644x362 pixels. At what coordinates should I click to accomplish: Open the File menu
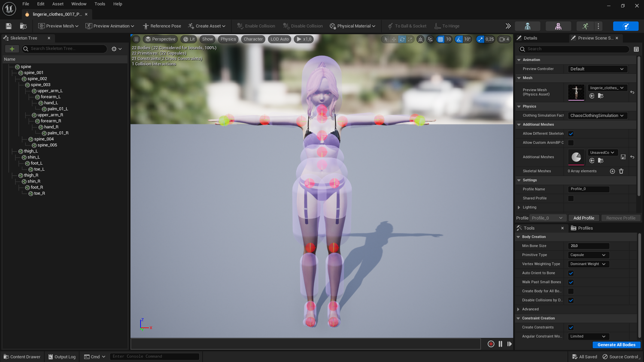tap(26, 4)
